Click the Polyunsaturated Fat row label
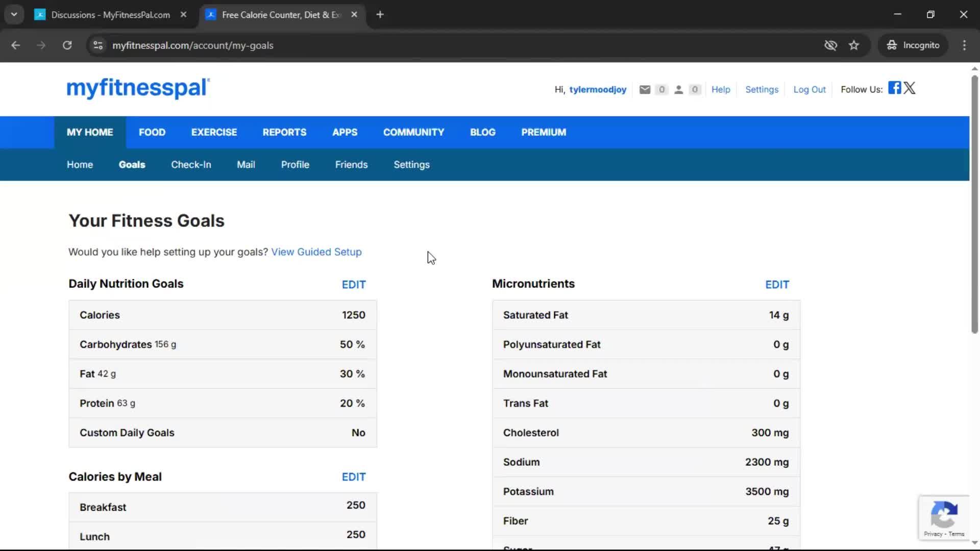980x551 pixels. coord(551,345)
